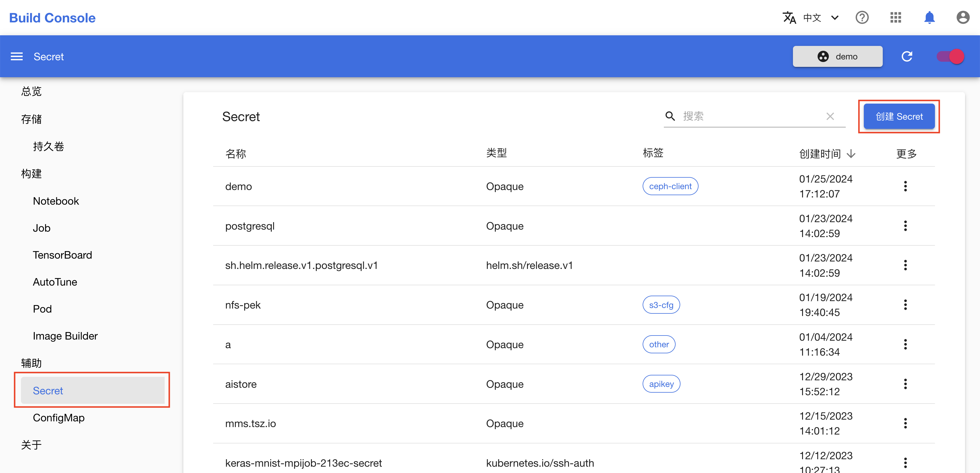Open ConfigMap in sidebar
The width and height of the screenshot is (980, 473).
click(59, 418)
